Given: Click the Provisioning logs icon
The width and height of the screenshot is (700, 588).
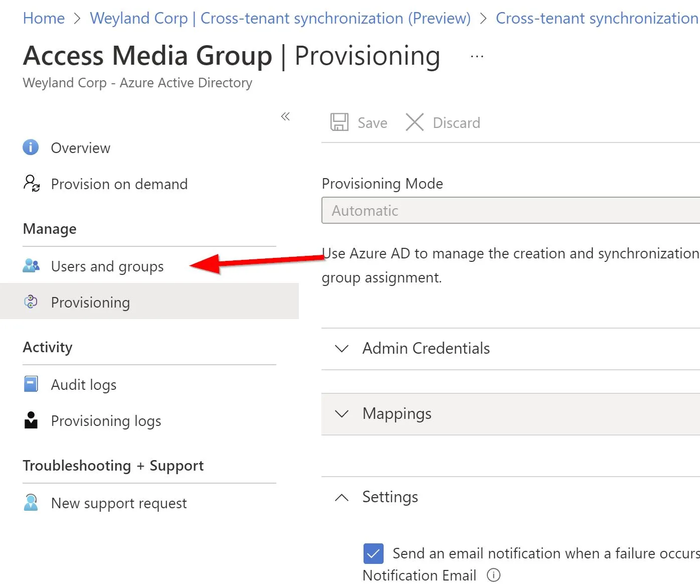Looking at the screenshot, I should pos(31,420).
